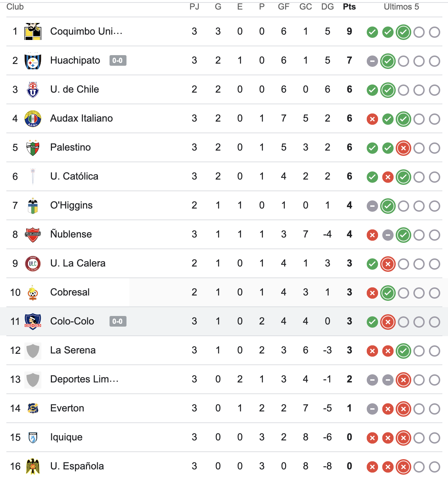Click the Palestino club crest
Screen dimensions: 448x480
click(x=33, y=147)
